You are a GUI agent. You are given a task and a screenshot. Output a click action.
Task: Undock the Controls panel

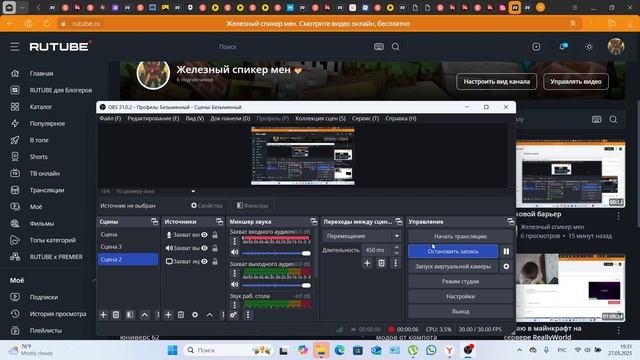click(511, 222)
